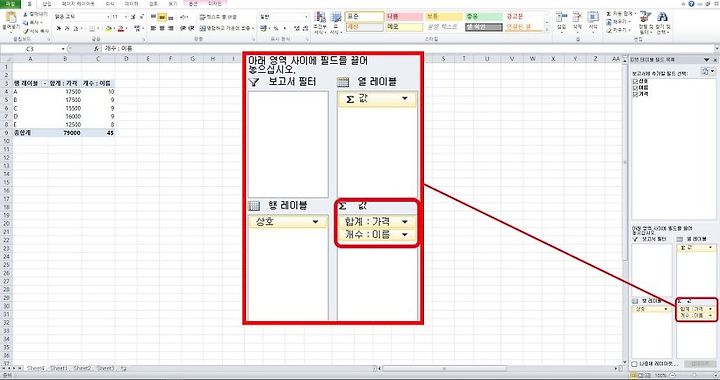Viewport: 720px width, 380px height.
Task: Open 상호 row label arrow in the right field pane
Action: tap(665, 309)
